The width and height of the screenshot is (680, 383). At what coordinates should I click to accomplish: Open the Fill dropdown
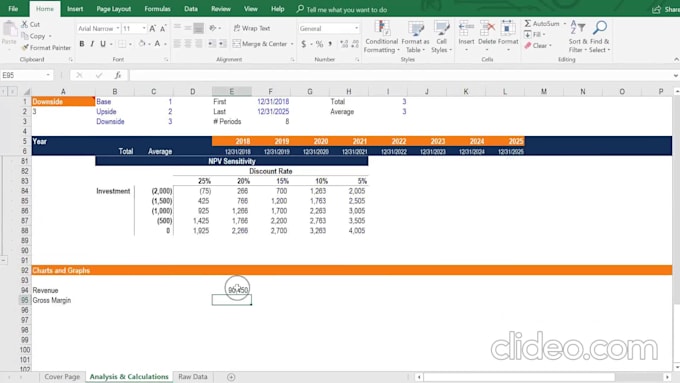pyautogui.click(x=535, y=34)
